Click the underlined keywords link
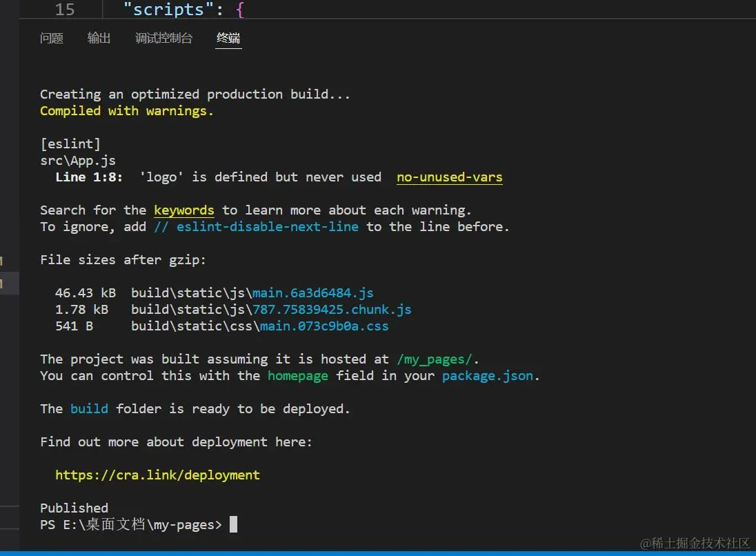This screenshot has height=556, width=756. pyautogui.click(x=183, y=210)
